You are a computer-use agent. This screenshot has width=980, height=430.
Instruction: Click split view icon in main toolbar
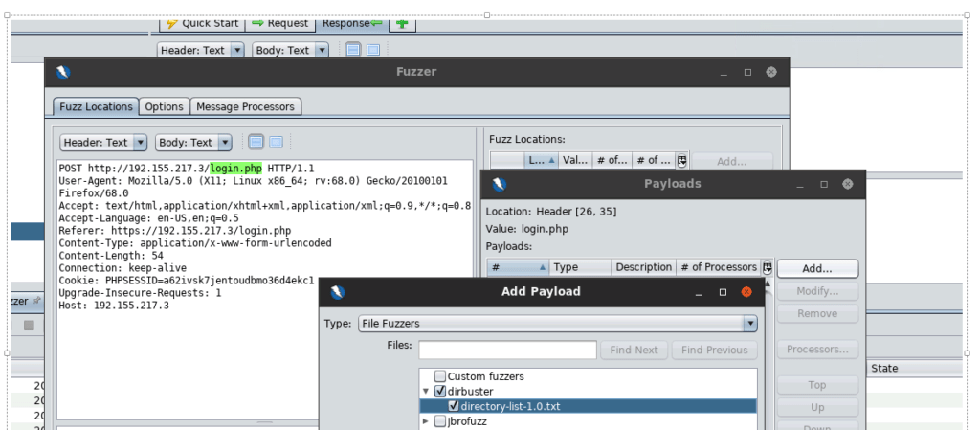[352, 50]
